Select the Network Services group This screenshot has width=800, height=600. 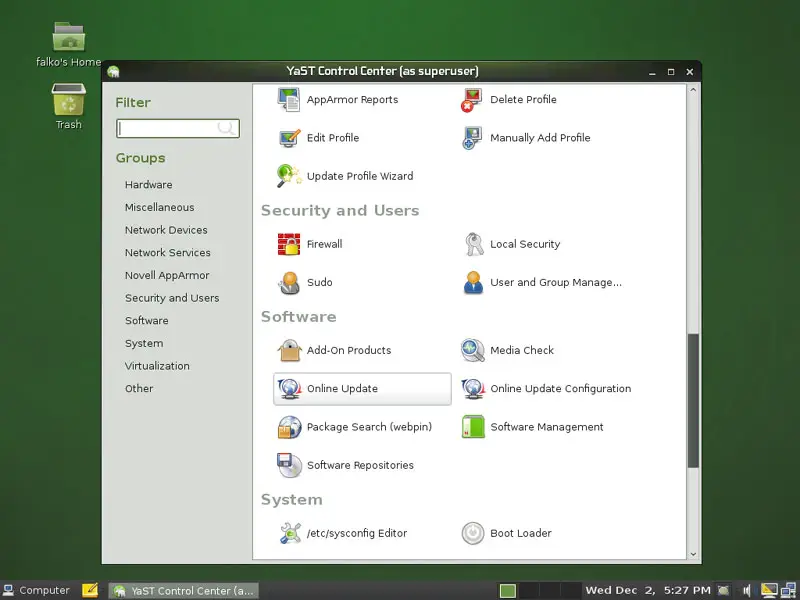click(168, 253)
